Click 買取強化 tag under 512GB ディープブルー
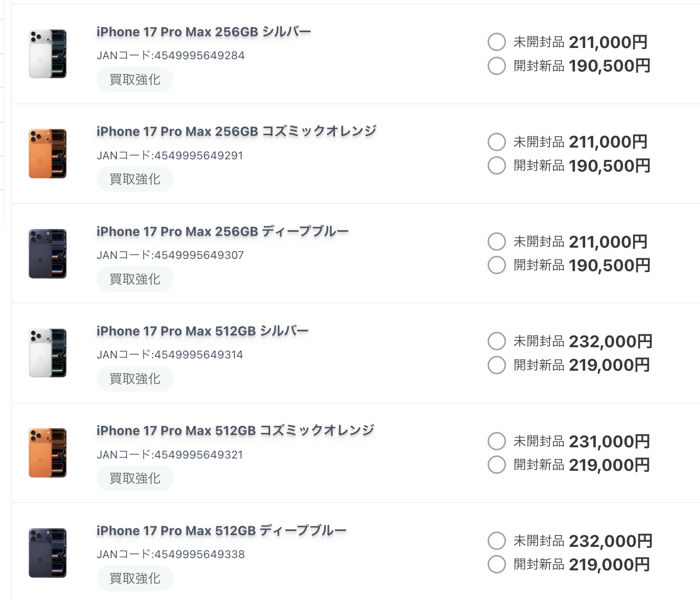700x602 pixels. [135, 579]
